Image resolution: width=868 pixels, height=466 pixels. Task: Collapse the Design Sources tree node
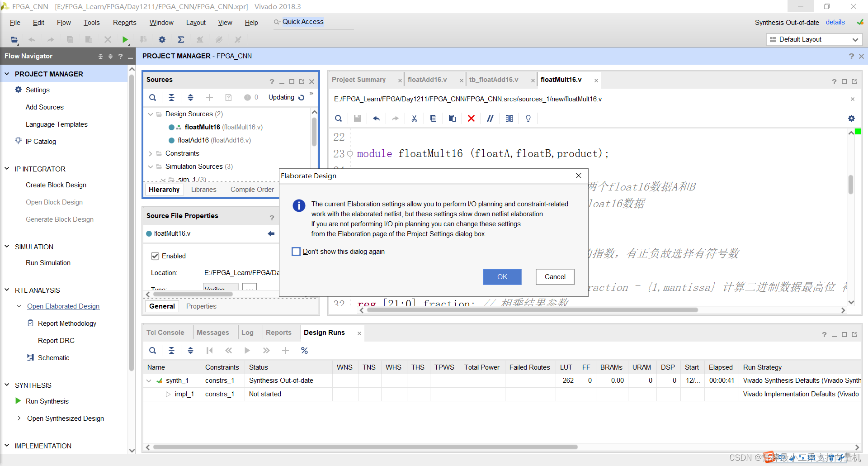151,114
